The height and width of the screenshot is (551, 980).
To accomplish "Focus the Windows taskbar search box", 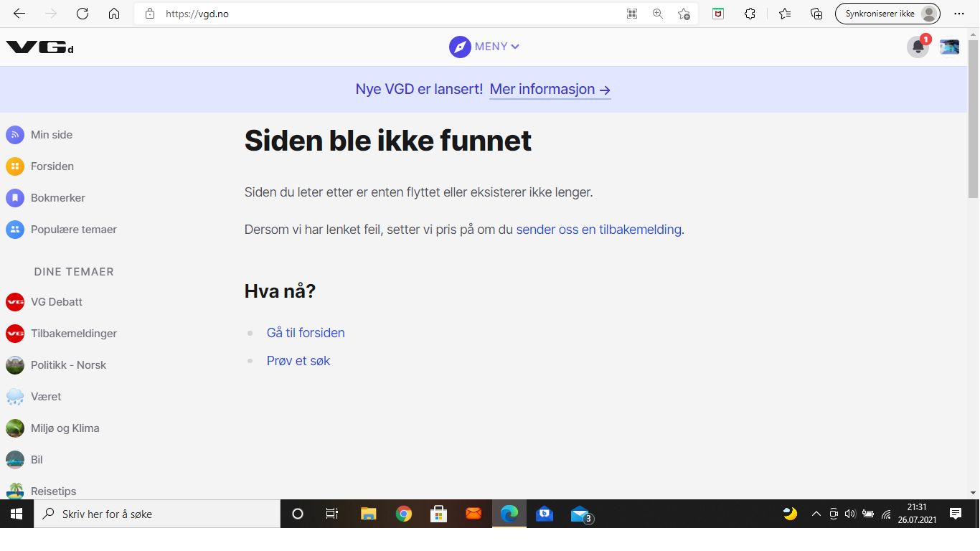I will pos(157,514).
